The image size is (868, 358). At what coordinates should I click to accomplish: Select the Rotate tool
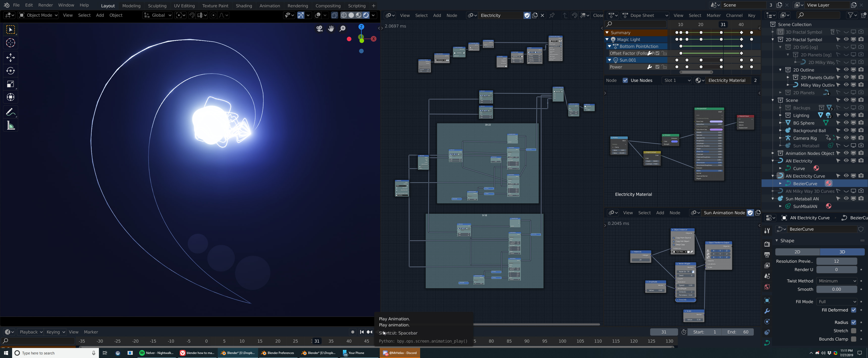click(10, 70)
